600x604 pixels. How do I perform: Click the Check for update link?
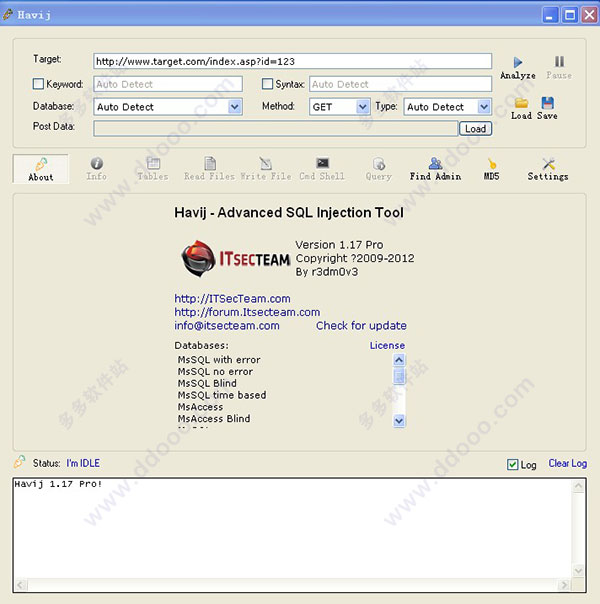click(361, 325)
